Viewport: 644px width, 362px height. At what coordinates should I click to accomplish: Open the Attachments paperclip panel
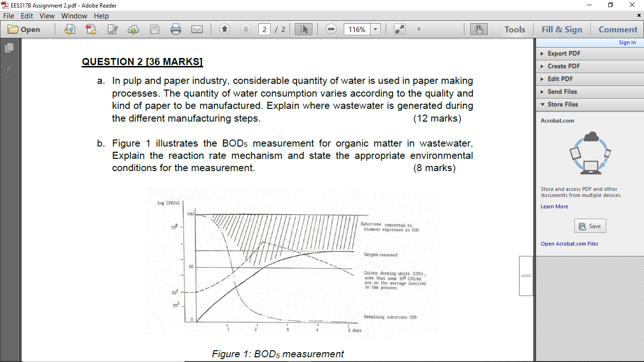(8, 68)
